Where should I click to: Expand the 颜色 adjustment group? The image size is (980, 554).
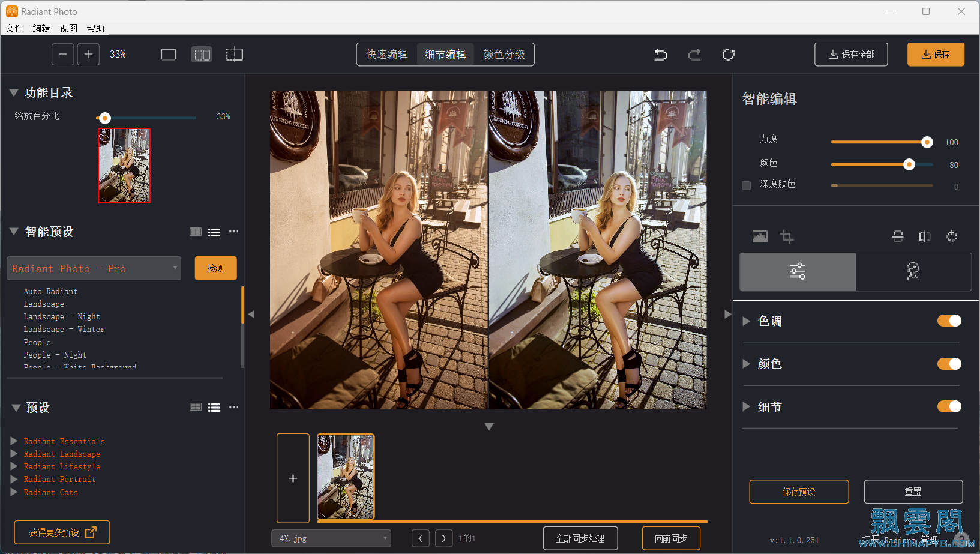point(747,364)
